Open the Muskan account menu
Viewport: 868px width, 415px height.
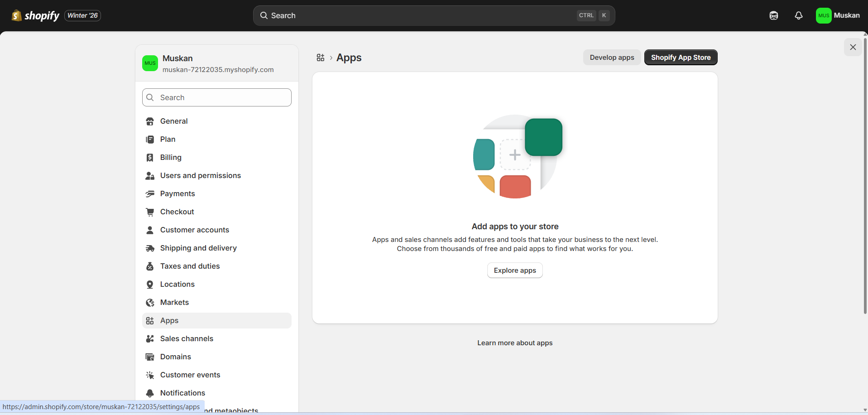click(x=838, y=15)
